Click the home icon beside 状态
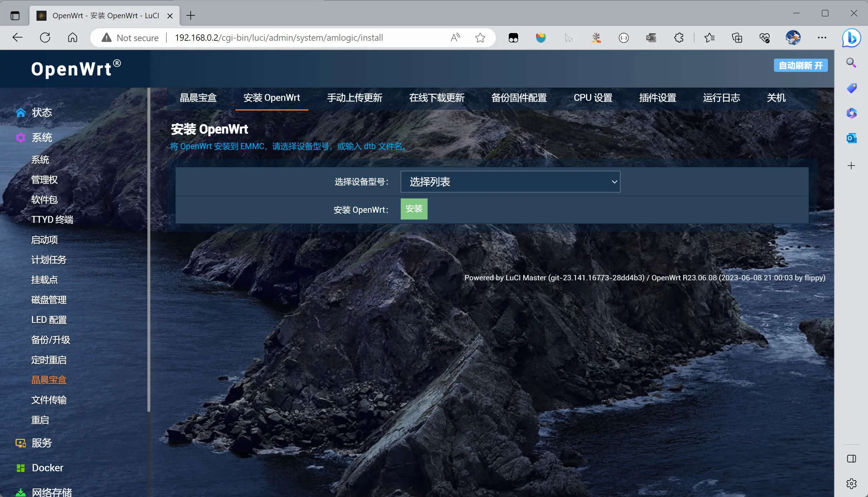Viewport: 868px width, 497px height. (x=21, y=113)
